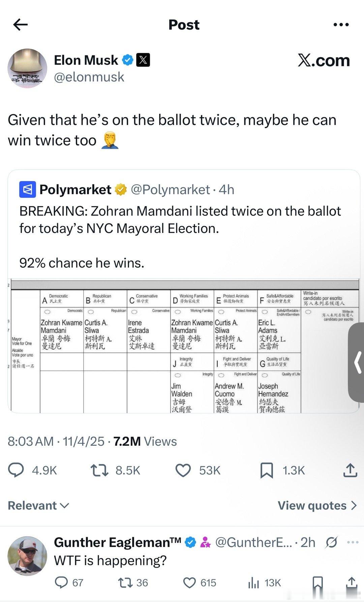Pull the side handle chevron on right edge
364x603 pixels.
(x=357, y=362)
